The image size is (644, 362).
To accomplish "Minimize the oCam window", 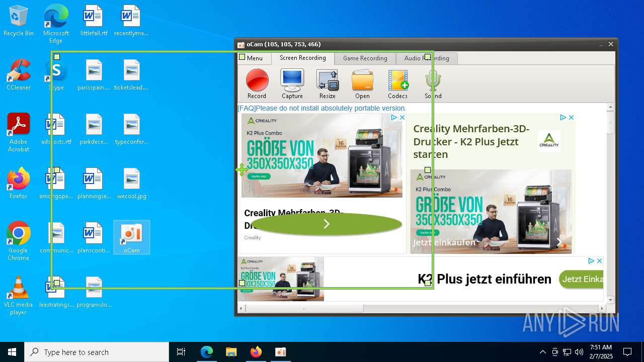I will click(601, 44).
